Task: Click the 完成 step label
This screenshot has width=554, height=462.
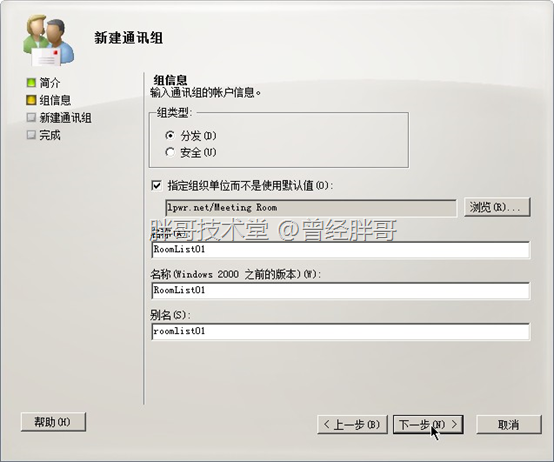Action: point(50,135)
